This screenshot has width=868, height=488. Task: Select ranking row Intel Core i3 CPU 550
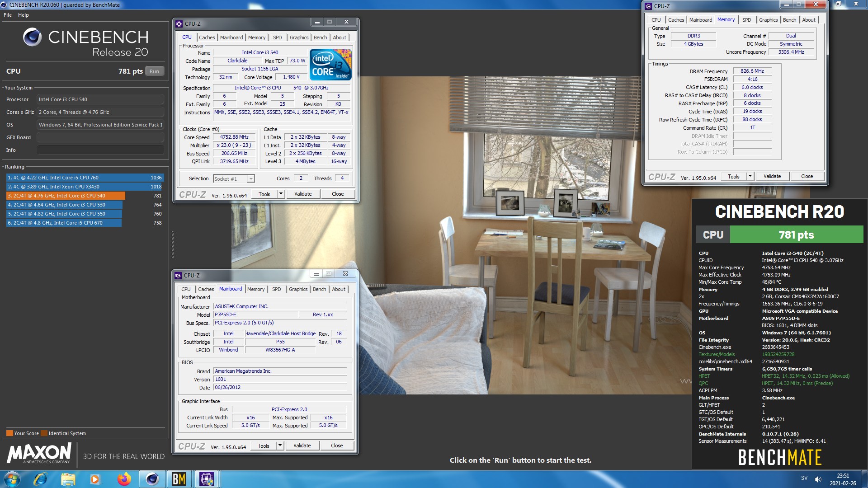coord(85,214)
